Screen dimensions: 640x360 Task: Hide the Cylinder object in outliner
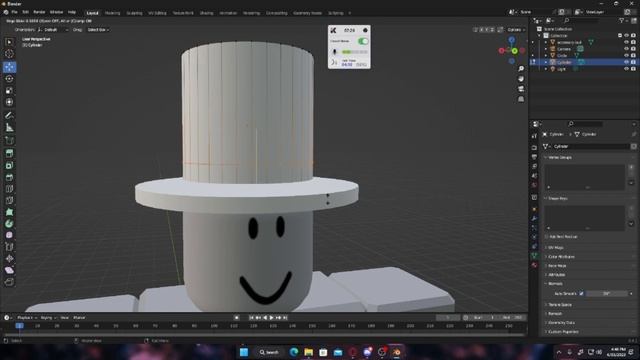(x=627, y=62)
